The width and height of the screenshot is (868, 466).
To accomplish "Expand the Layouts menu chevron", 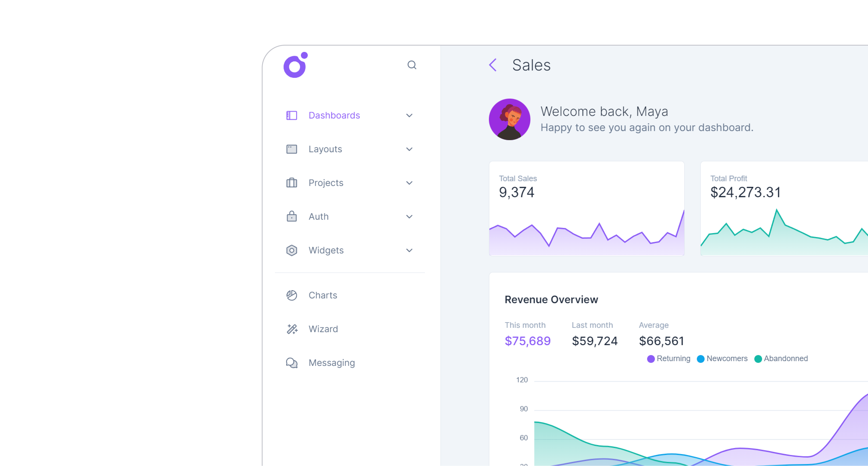I will (409, 149).
